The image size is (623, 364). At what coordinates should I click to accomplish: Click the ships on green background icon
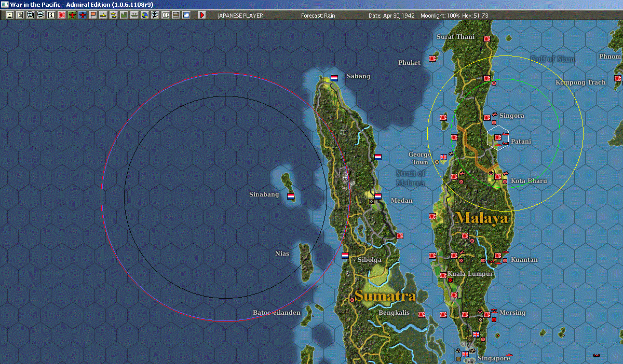pos(134,15)
